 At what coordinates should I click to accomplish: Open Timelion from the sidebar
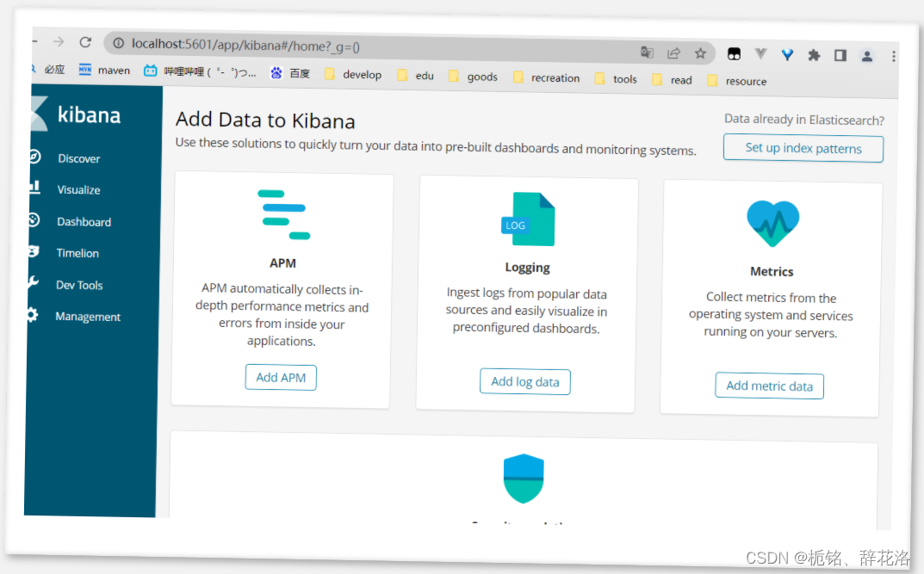click(78, 253)
